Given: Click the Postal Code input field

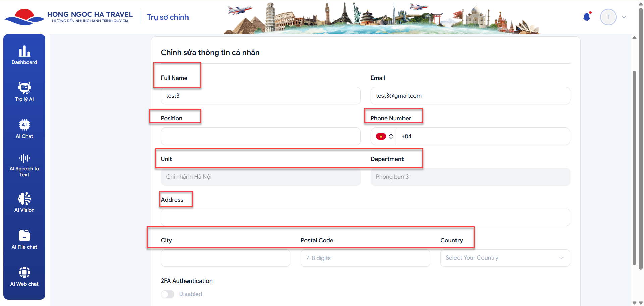Looking at the screenshot, I should [x=365, y=258].
